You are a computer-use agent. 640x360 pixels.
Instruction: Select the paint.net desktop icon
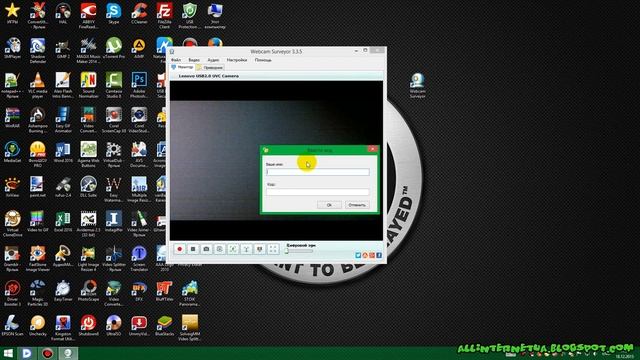(x=38, y=187)
